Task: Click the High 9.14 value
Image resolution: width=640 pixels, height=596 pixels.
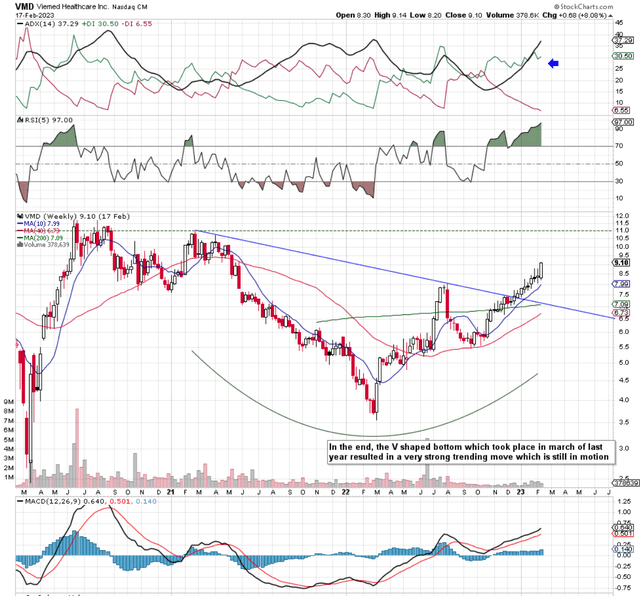Action: click(x=390, y=15)
